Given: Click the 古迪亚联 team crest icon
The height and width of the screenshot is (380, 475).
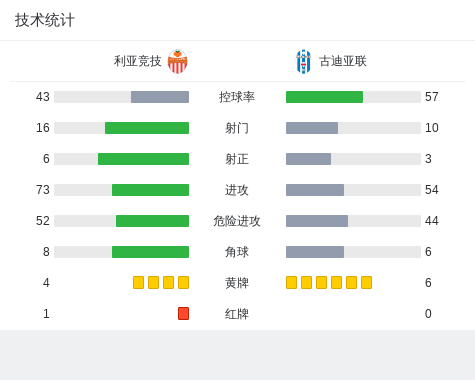Looking at the screenshot, I should click(x=304, y=61).
